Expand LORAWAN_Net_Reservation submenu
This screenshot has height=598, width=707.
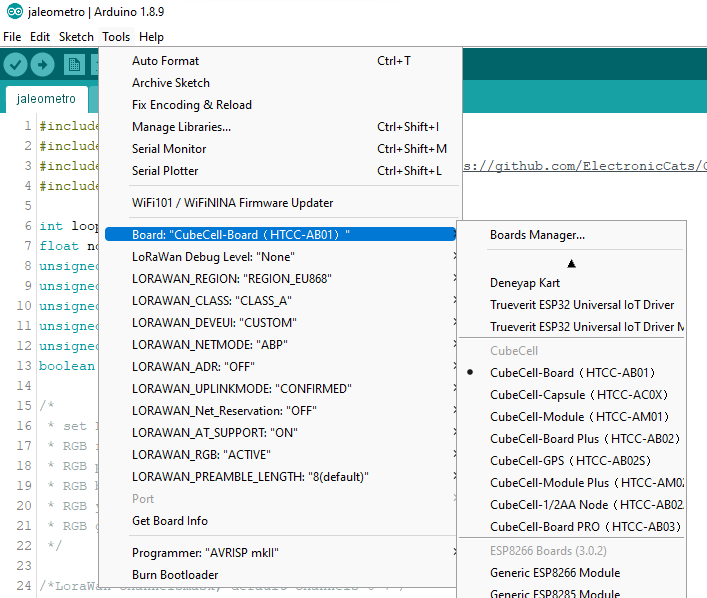(x=280, y=411)
